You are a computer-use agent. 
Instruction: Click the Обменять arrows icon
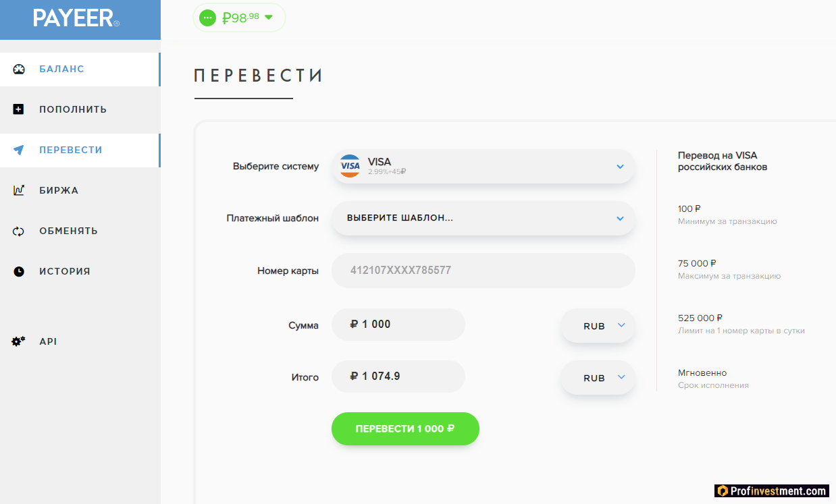pos(19,231)
